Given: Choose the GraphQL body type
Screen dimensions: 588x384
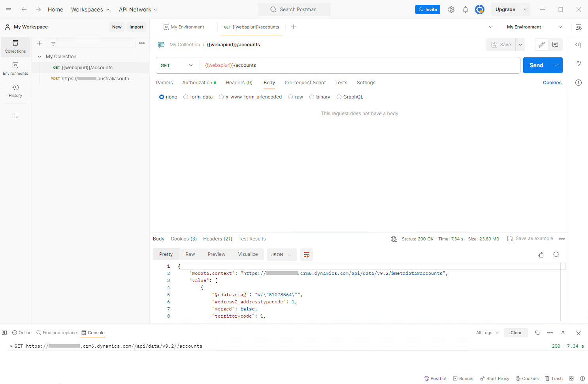Looking at the screenshot, I should tap(339, 97).
